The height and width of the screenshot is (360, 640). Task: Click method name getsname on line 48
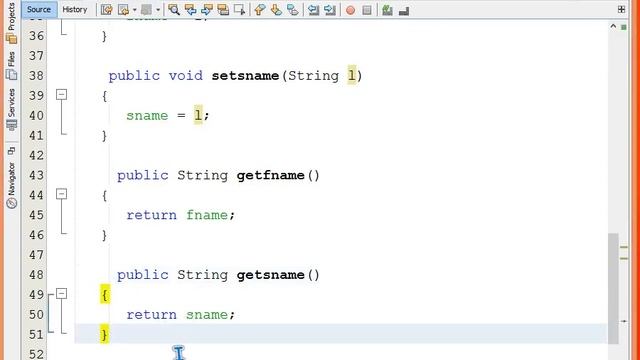(x=270, y=275)
